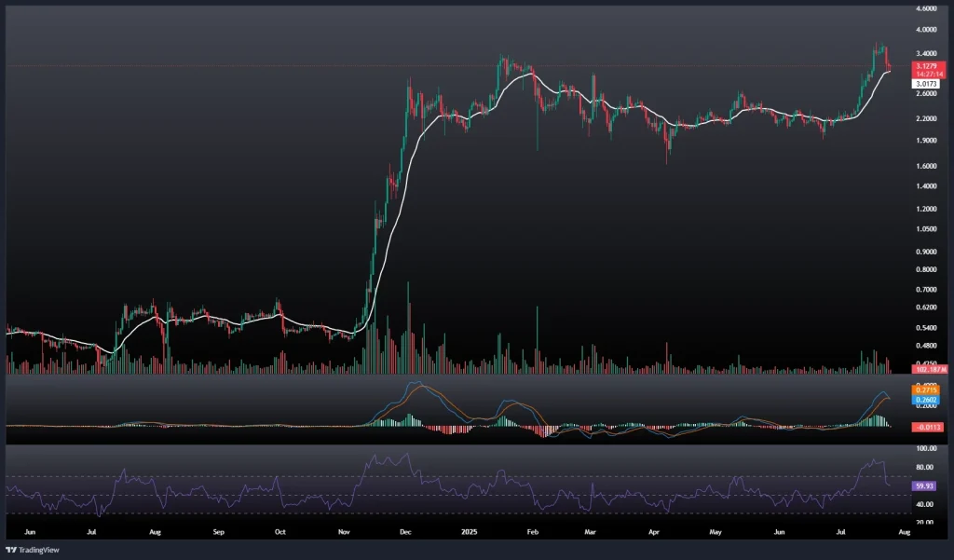Click the 80.00 level on RSI scale

(x=926, y=468)
